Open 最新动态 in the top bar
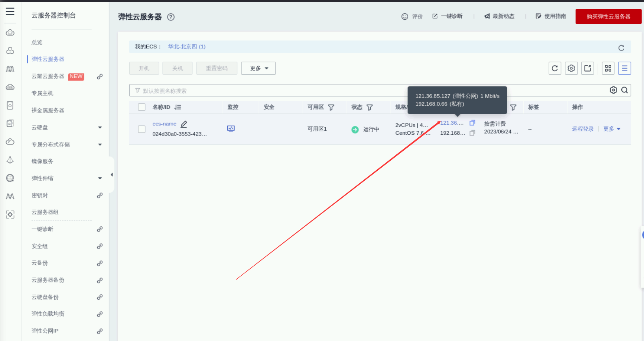Viewport: 644px width, 341px height. pyautogui.click(x=499, y=16)
